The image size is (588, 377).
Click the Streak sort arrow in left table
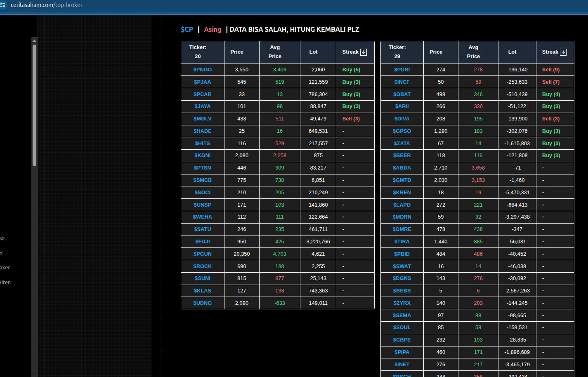click(364, 52)
